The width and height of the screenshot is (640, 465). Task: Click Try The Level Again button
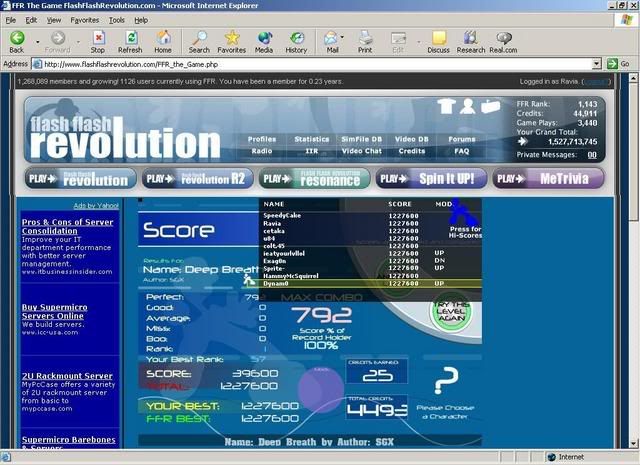pyautogui.click(x=450, y=309)
